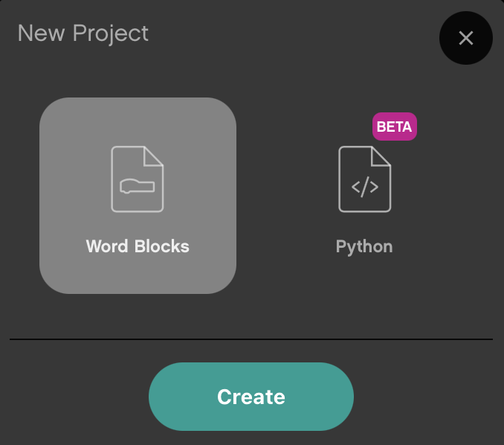Click the X icon in the dark circle
The image size is (504, 445).
click(466, 38)
